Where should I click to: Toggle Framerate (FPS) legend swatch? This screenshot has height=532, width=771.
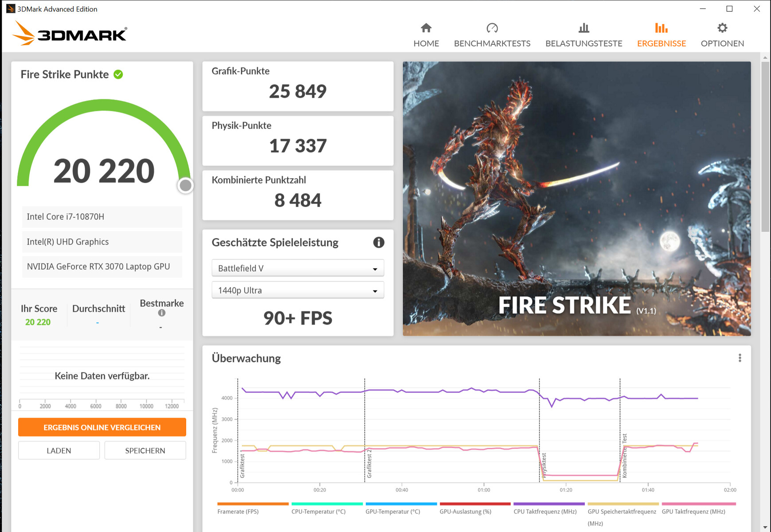pyautogui.click(x=253, y=504)
